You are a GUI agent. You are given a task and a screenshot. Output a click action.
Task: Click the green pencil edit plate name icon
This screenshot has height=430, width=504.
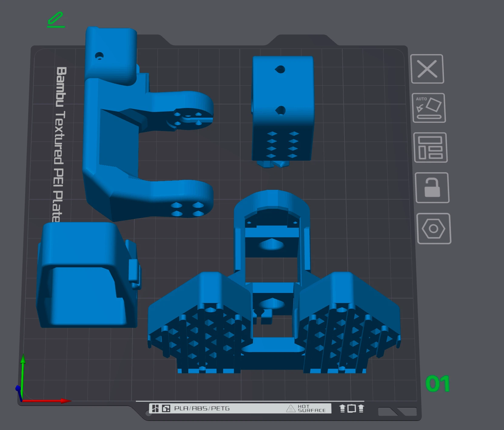tap(56, 19)
